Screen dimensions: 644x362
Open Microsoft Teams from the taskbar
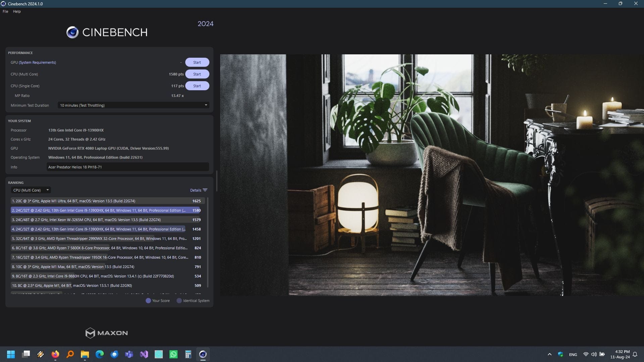(x=129, y=354)
